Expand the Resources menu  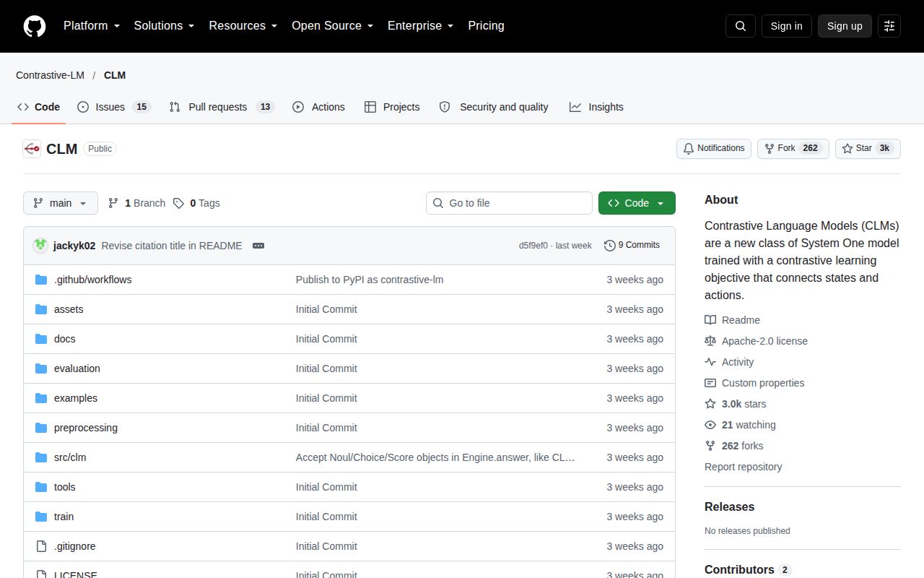243,26
